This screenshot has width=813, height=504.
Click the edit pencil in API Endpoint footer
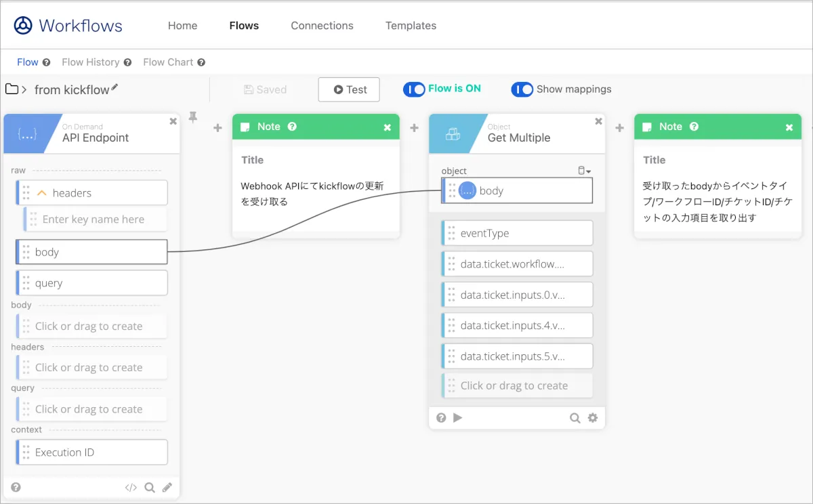(167, 487)
